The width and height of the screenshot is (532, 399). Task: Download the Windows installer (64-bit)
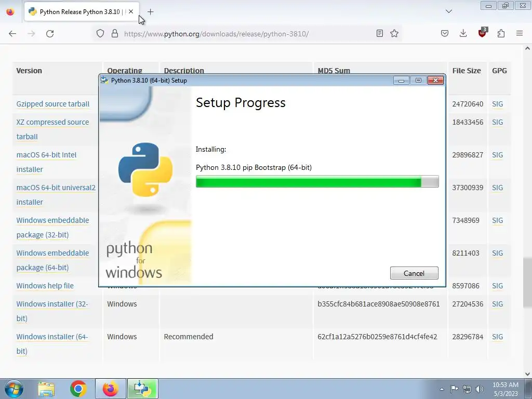[x=52, y=344]
